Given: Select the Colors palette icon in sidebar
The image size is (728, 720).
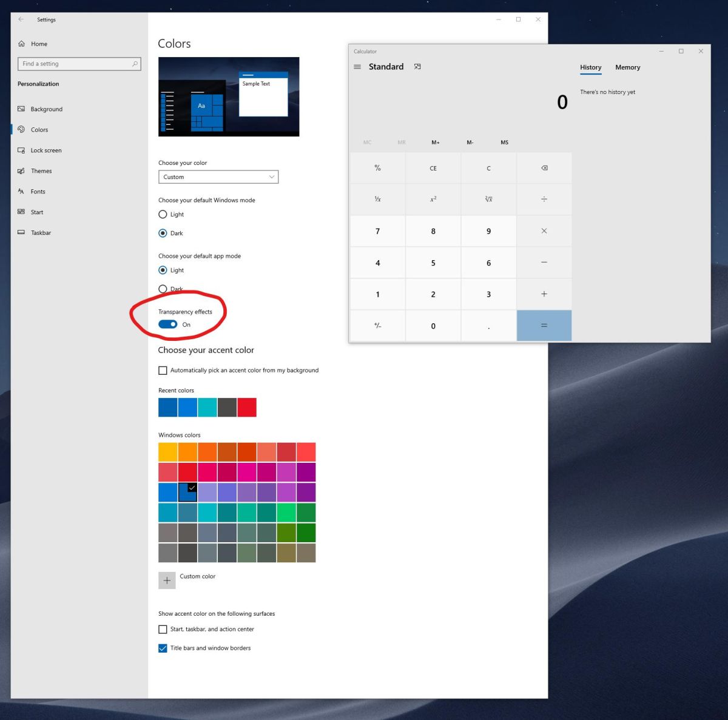Looking at the screenshot, I should (21, 130).
